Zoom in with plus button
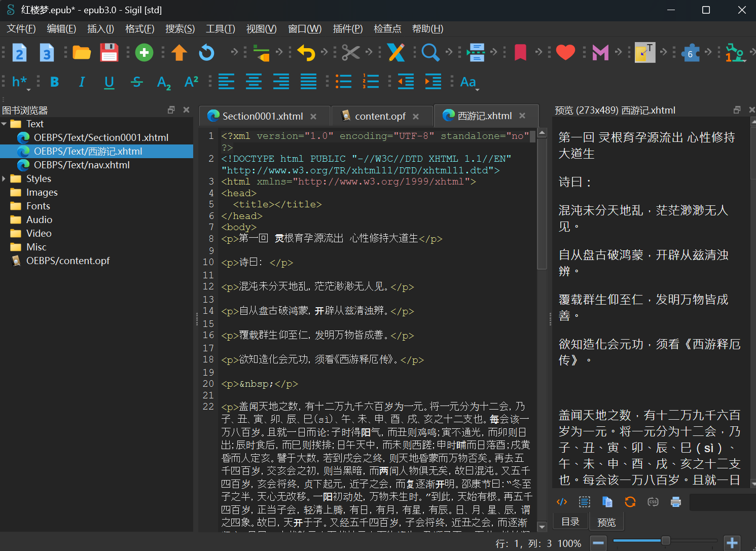The image size is (756, 551). pyautogui.click(x=732, y=543)
